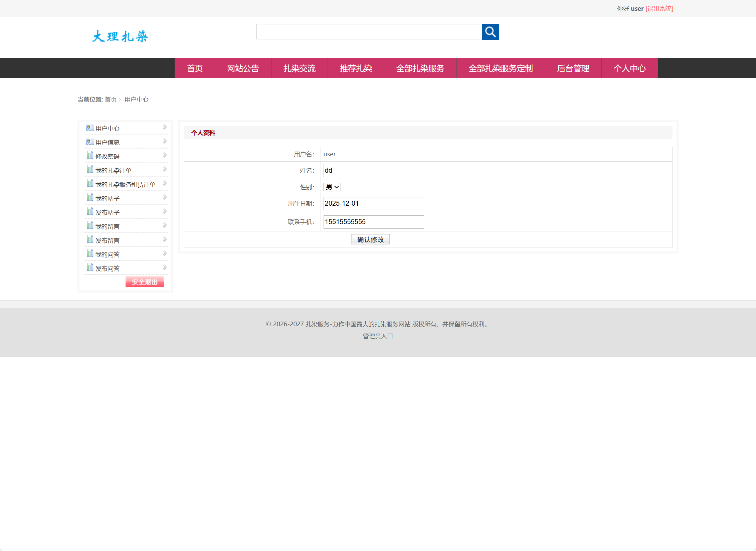Viewport: 756px width, 551px height.
Task: Switch to the 网站公告 menu tab
Action: (x=243, y=68)
